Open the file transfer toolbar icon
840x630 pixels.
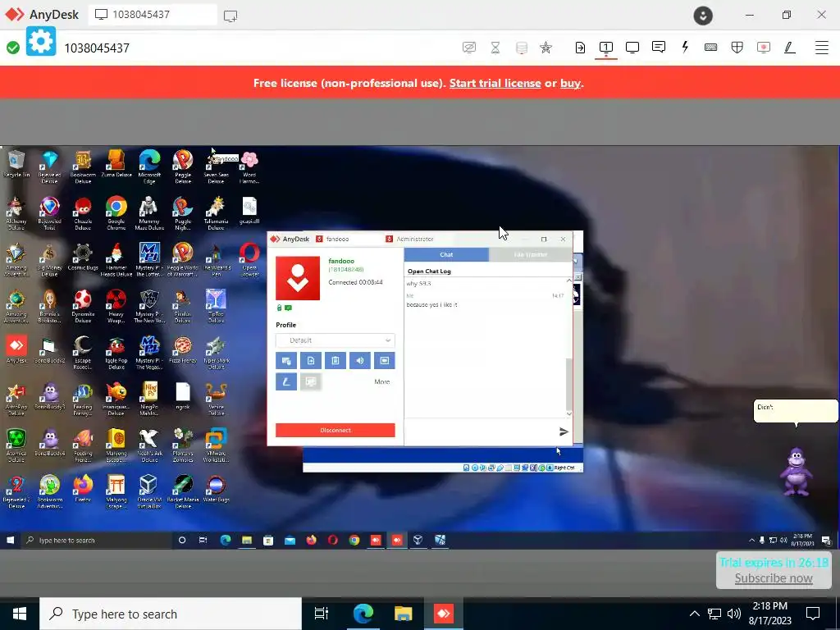point(580,47)
